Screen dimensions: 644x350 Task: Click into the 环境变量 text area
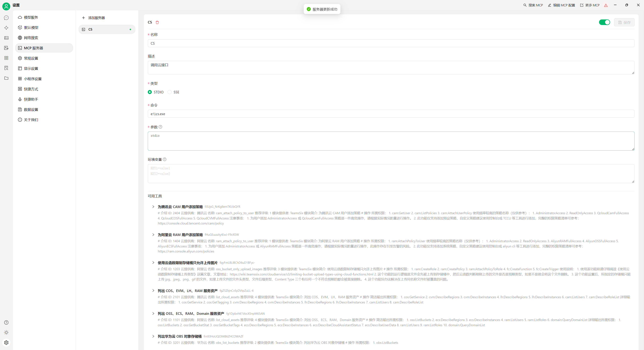(x=391, y=173)
